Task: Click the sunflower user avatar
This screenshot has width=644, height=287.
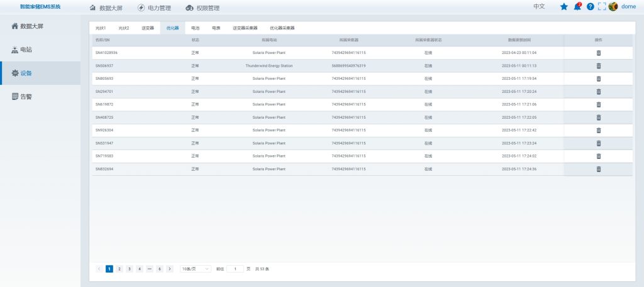Action: point(613,7)
